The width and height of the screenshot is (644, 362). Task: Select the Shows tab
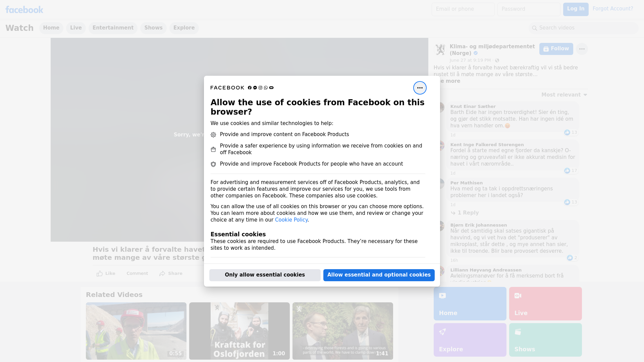coord(153,28)
